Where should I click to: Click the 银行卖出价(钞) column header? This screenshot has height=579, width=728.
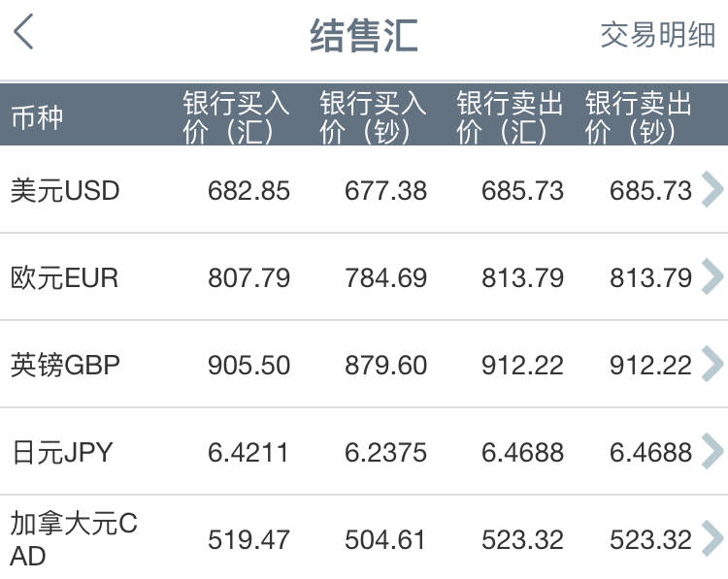(638, 117)
